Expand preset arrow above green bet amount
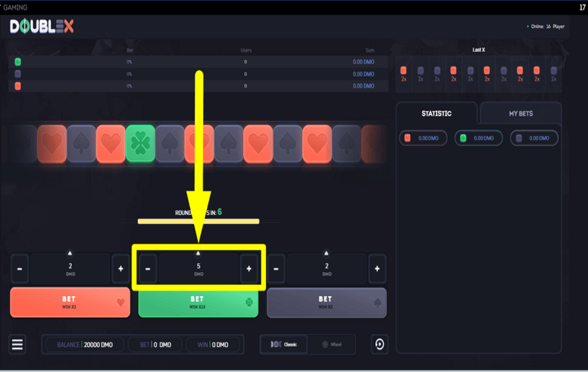 click(x=199, y=253)
